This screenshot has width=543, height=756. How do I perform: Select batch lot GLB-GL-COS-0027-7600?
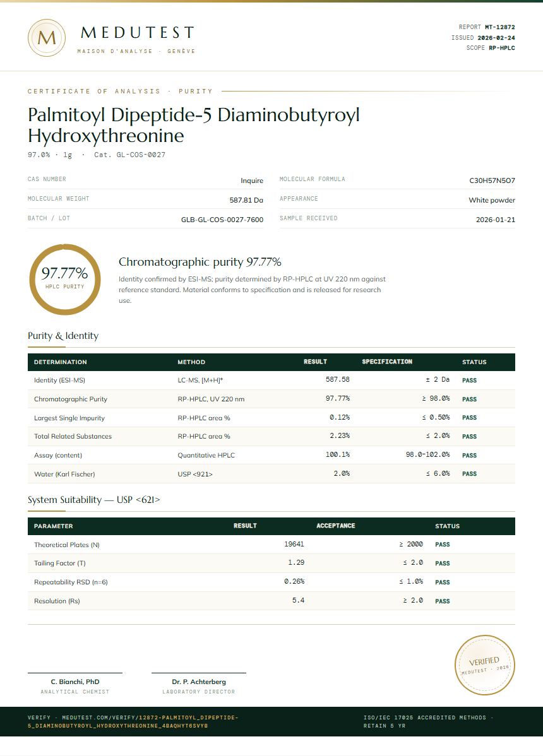point(222,220)
